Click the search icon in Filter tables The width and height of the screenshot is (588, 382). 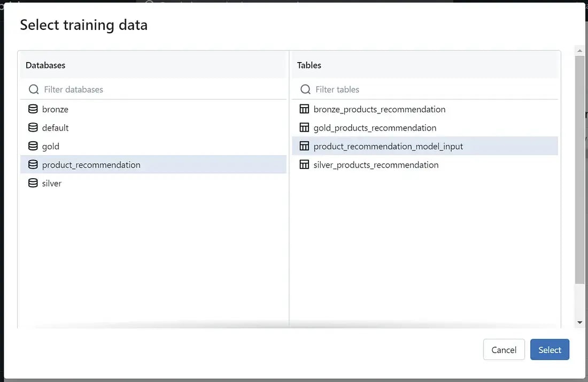click(x=305, y=89)
